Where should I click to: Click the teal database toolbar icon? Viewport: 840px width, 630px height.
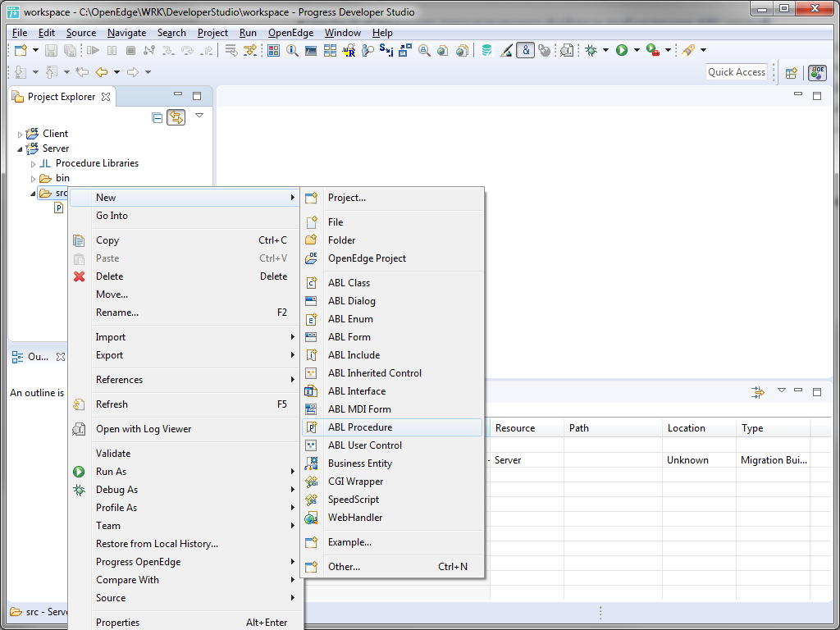[x=486, y=50]
